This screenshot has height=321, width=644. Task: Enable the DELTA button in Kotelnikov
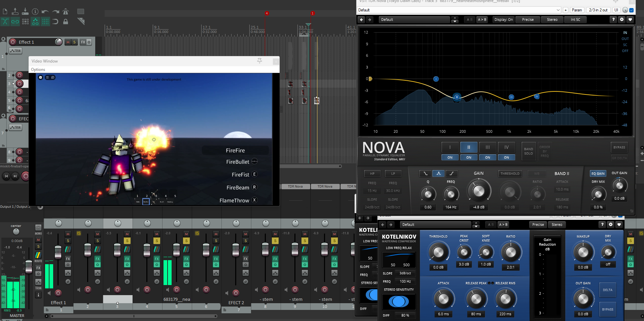(608, 290)
